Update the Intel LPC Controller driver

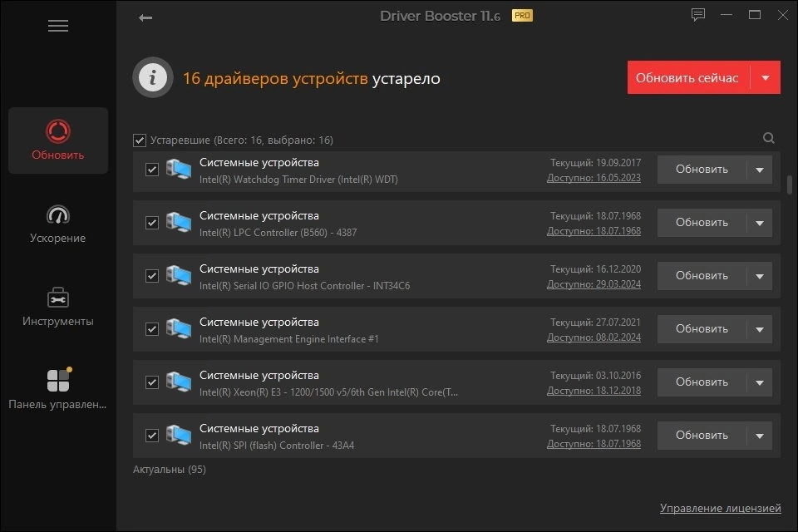(x=702, y=223)
